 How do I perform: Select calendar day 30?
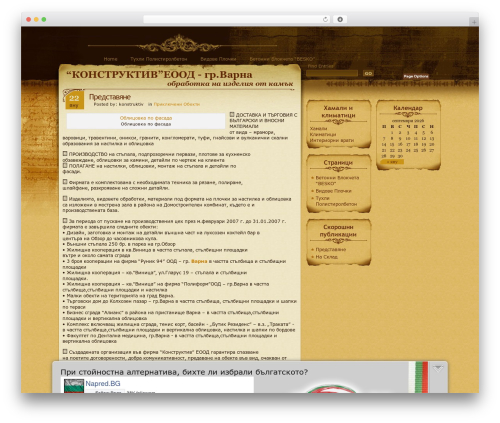[400, 156]
